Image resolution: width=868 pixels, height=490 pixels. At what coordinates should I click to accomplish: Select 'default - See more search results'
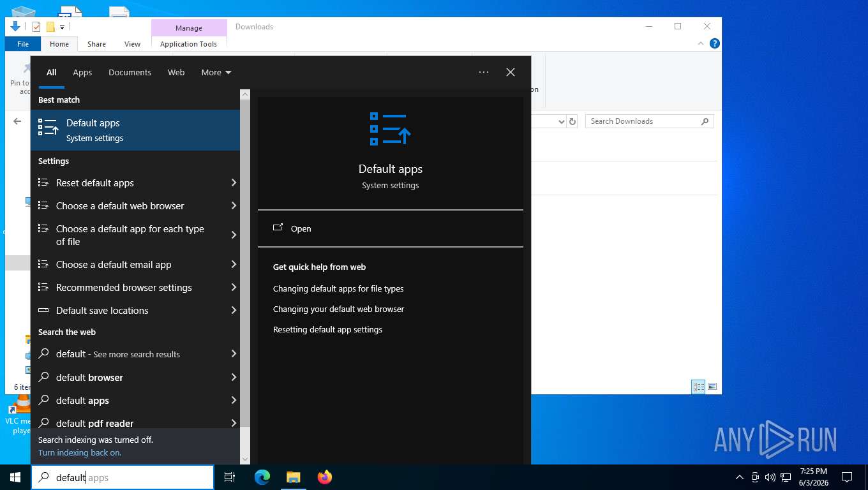tap(135, 354)
